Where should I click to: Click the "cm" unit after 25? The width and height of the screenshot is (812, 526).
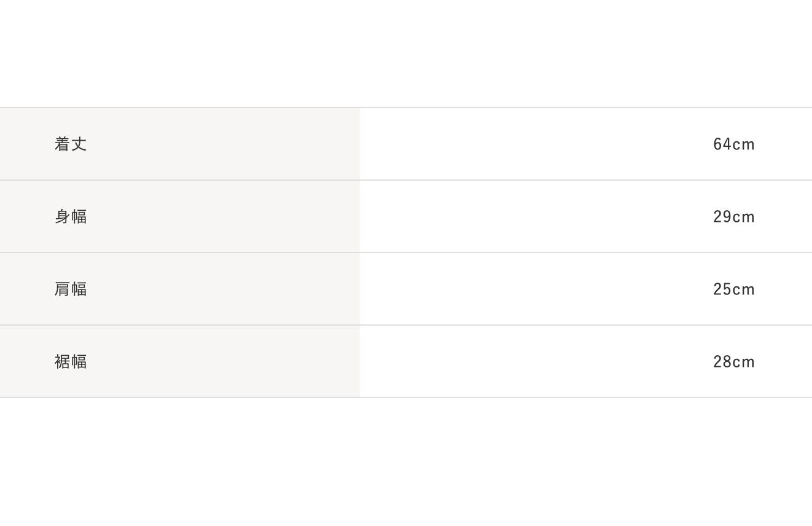744,289
